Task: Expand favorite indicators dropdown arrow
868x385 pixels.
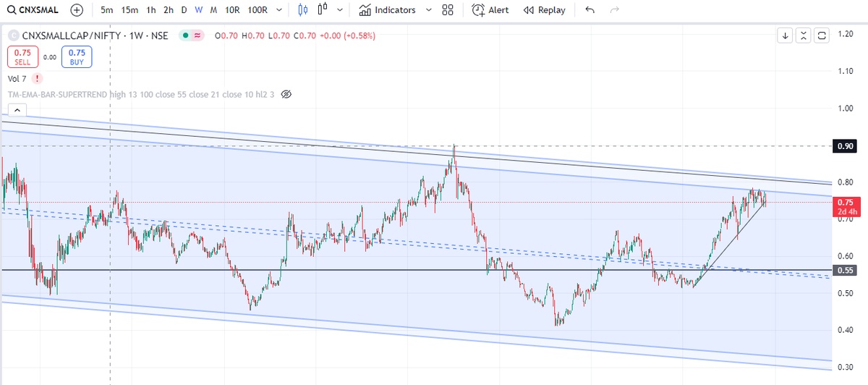Action: (428, 10)
